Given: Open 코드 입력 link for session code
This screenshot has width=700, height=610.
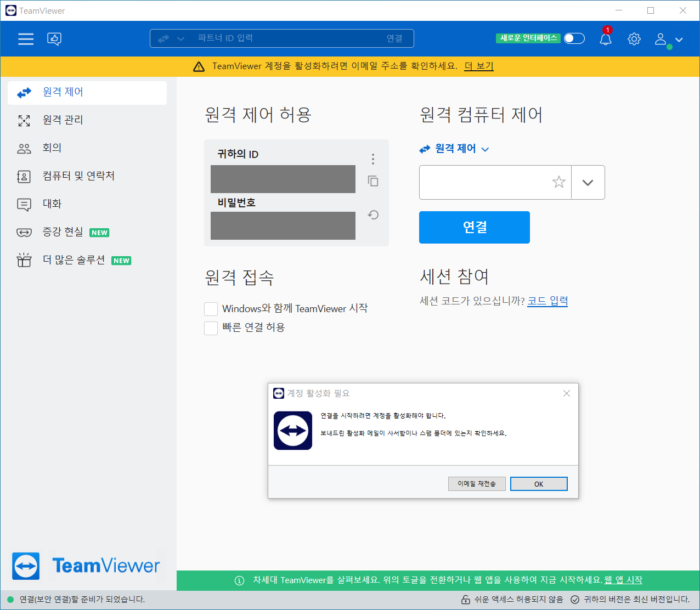Looking at the screenshot, I should coord(547,301).
